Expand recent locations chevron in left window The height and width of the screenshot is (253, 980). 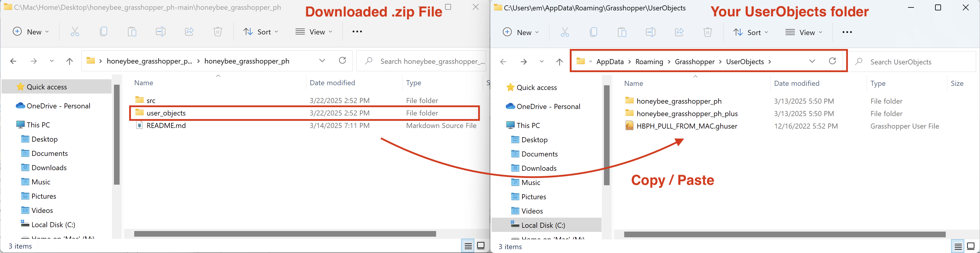pyautogui.click(x=52, y=61)
